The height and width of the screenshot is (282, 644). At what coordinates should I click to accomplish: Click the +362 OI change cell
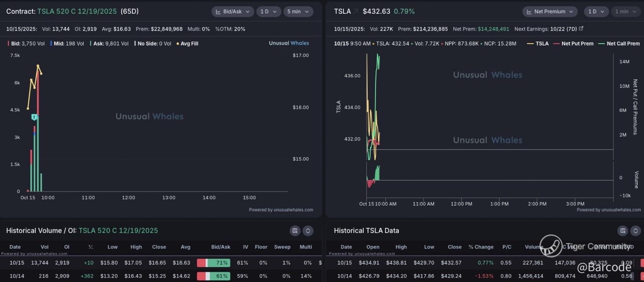(87, 276)
